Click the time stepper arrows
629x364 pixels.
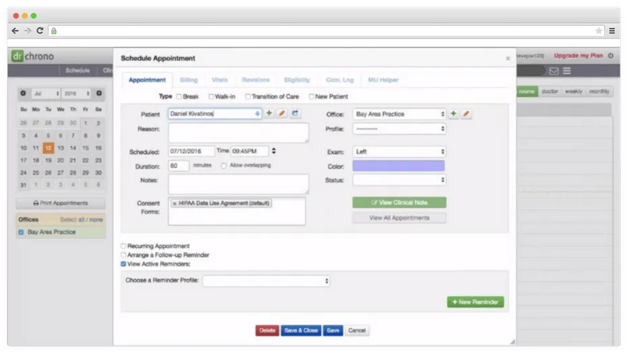pos(274,151)
